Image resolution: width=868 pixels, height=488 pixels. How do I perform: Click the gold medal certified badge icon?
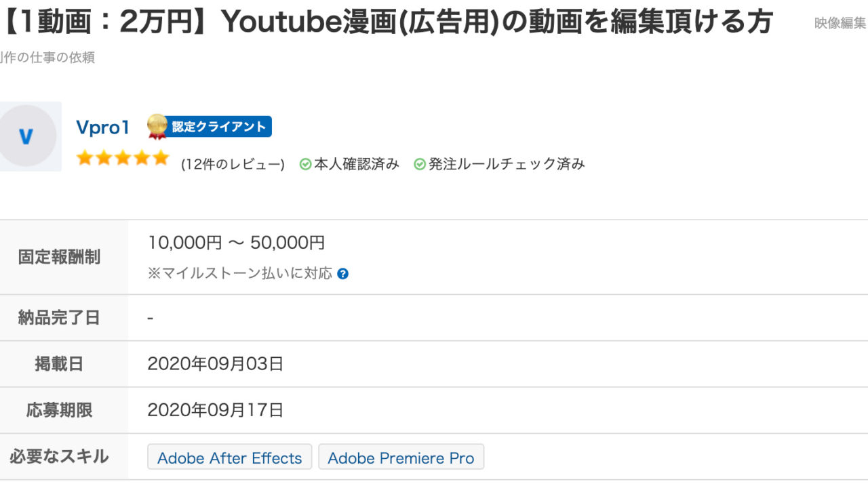coord(157,126)
